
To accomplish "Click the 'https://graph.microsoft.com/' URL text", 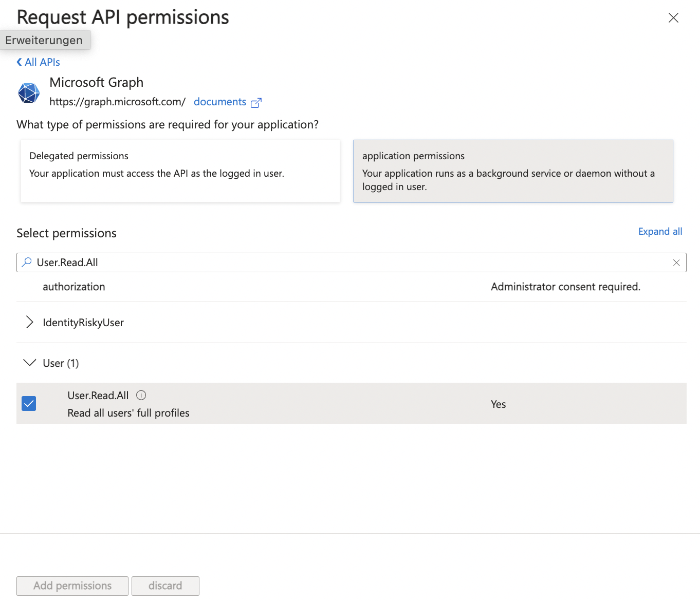I will click(x=117, y=102).
